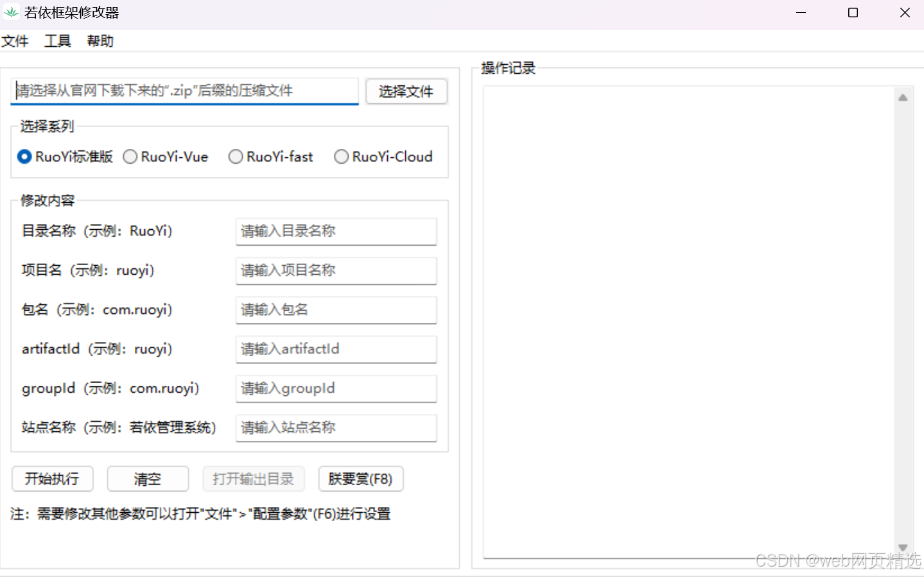The image size is (924, 577).
Task: Open the 帮助 menu
Action: [x=100, y=41]
